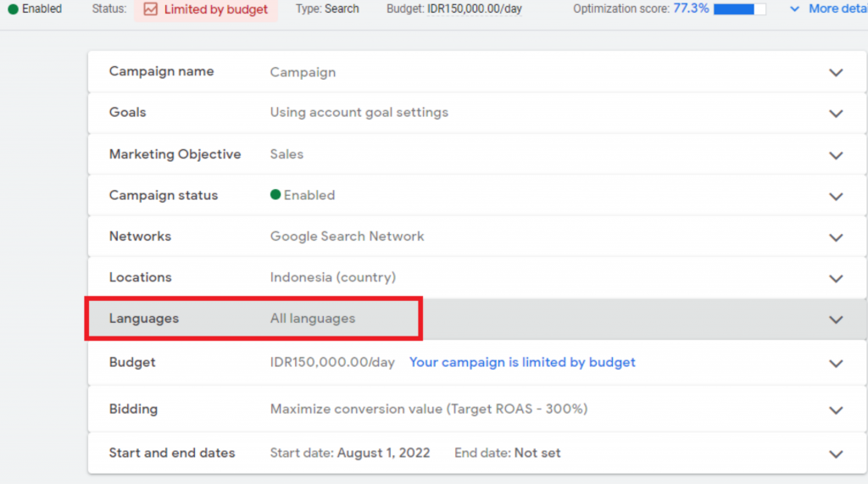Click the 77.3% optimization score link
This screenshot has height=484, width=868.
click(691, 8)
